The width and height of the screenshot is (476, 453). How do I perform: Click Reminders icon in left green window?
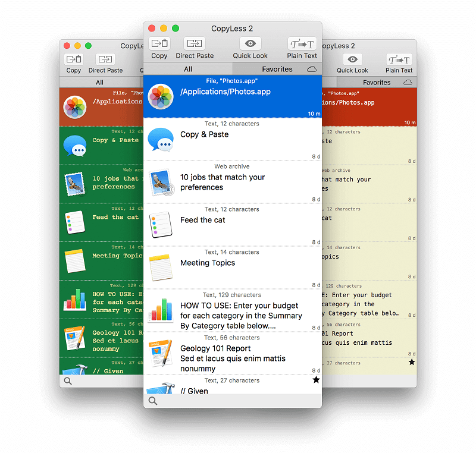(x=75, y=222)
